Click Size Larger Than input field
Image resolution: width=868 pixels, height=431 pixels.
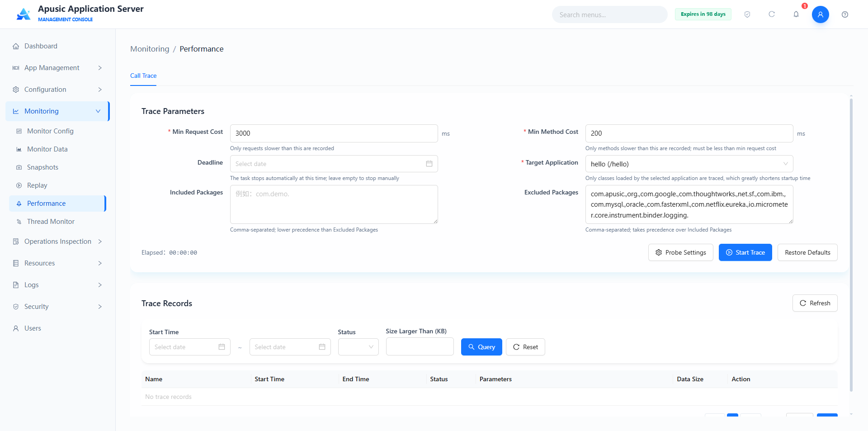click(420, 346)
